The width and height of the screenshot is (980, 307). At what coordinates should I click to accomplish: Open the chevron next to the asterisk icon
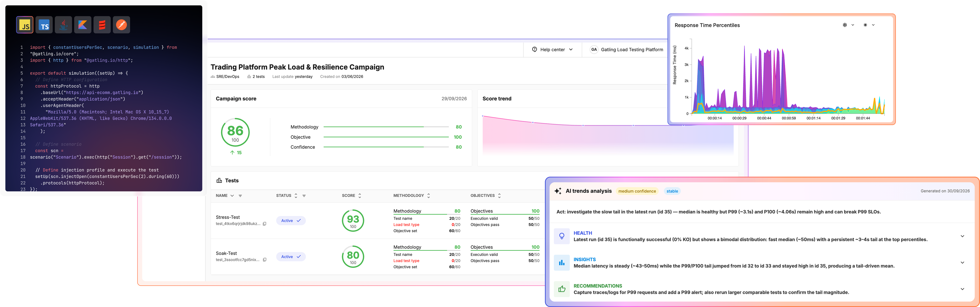(873, 25)
